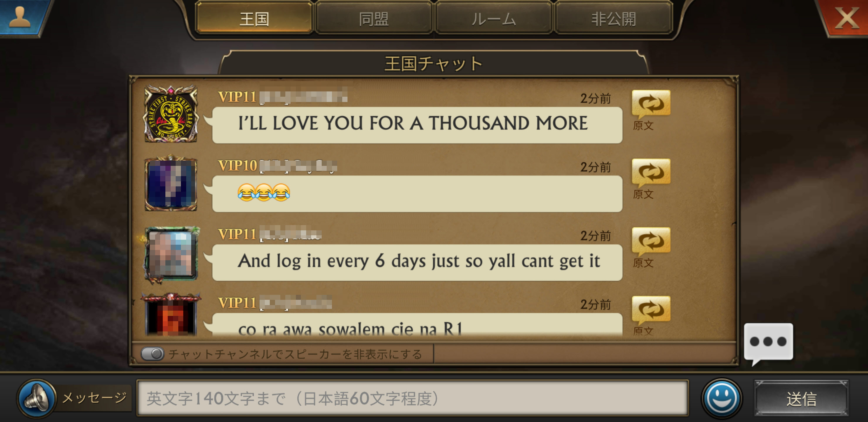The width and height of the screenshot is (868, 422).
Task: Switch to the ルーム tab
Action: (x=494, y=18)
